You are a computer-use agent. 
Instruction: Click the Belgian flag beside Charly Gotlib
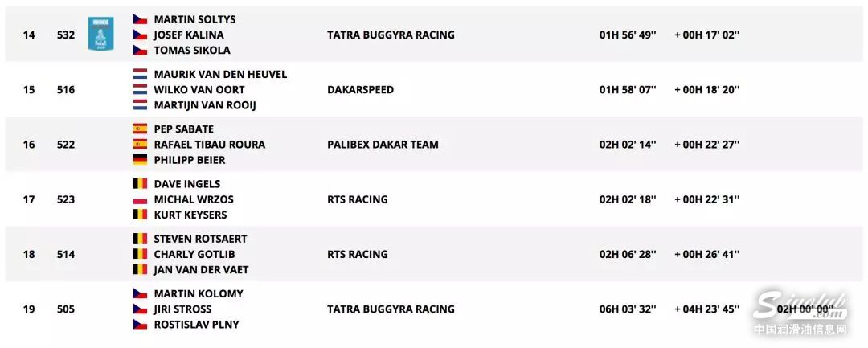point(140,254)
